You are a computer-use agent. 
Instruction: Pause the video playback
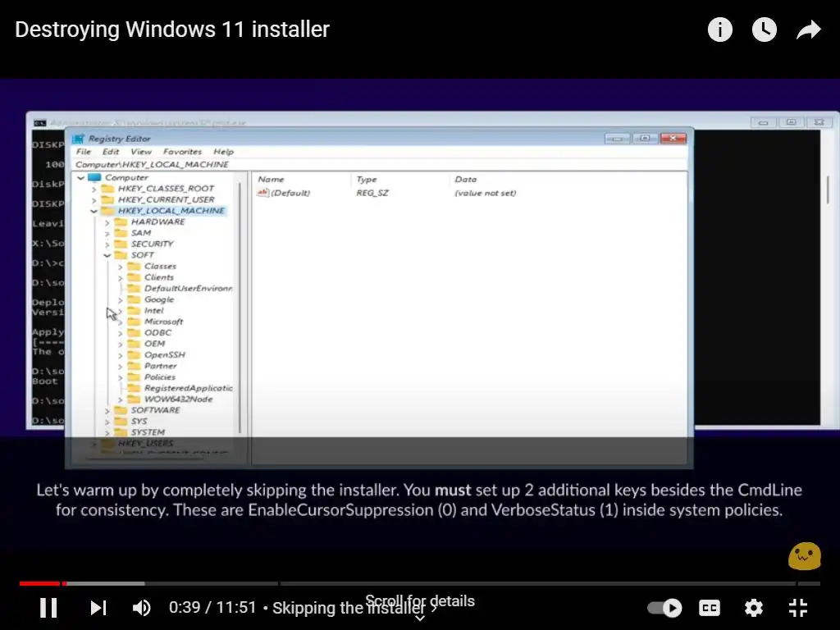click(48, 608)
